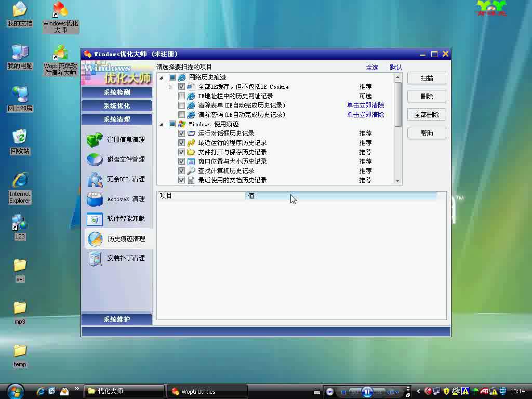Click the 删除 delete button

[427, 97]
